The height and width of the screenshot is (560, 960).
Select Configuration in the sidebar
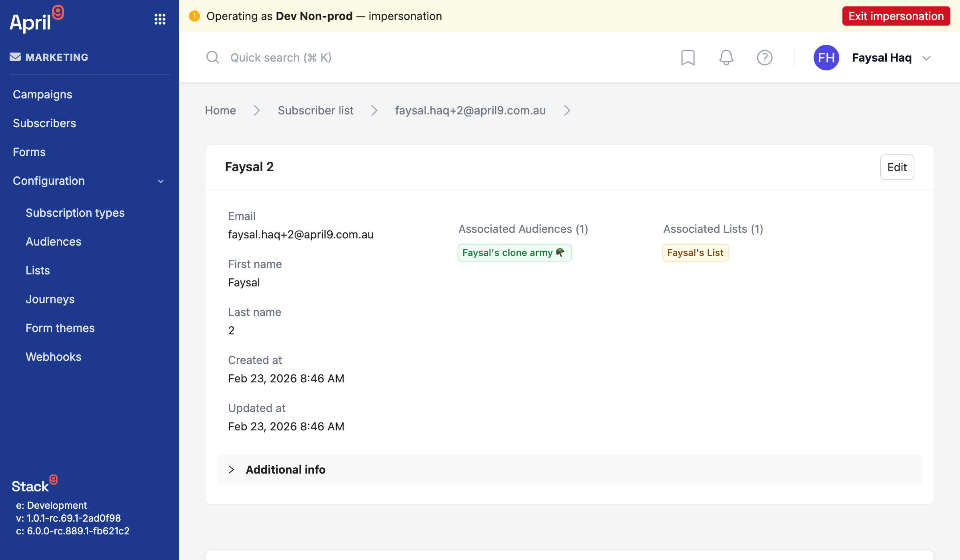[x=49, y=181]
